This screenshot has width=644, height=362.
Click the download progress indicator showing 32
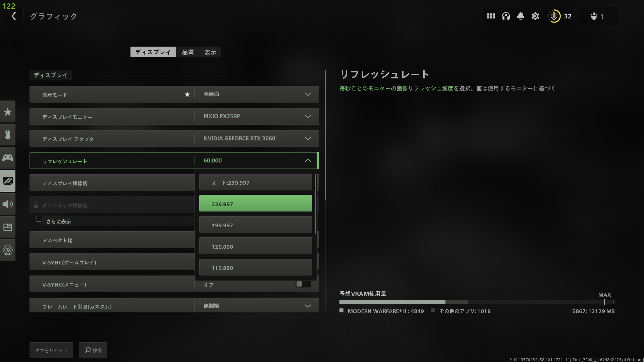(x=559, y=16)
